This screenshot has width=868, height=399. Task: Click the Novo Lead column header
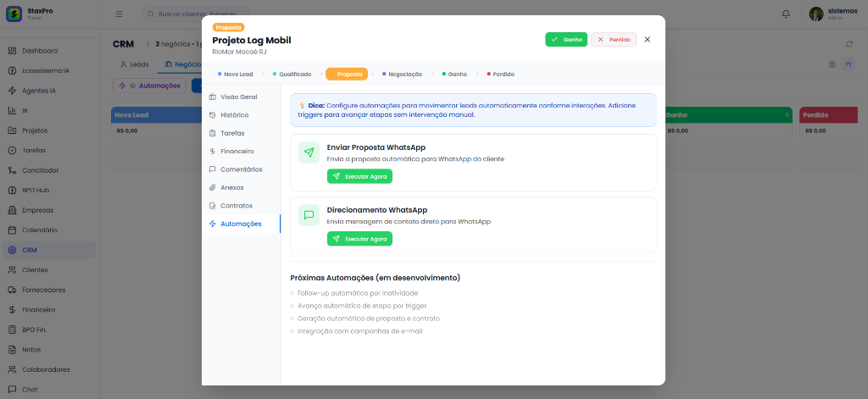click(x=156, y=115)
